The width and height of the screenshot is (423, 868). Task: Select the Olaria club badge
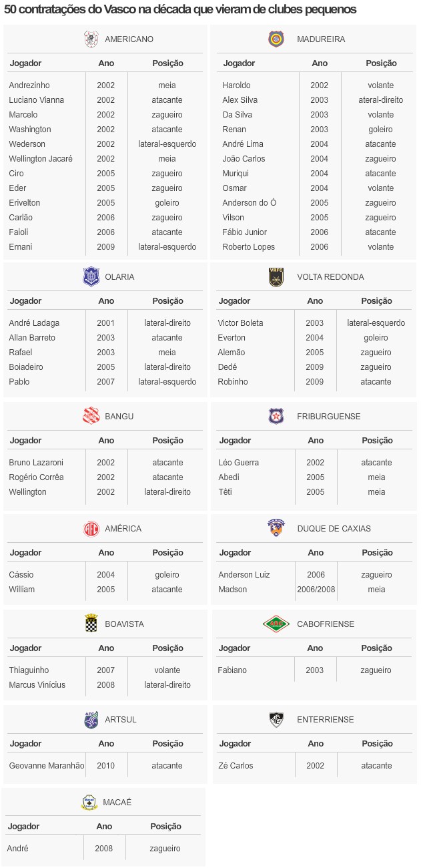tap(91, 277)
